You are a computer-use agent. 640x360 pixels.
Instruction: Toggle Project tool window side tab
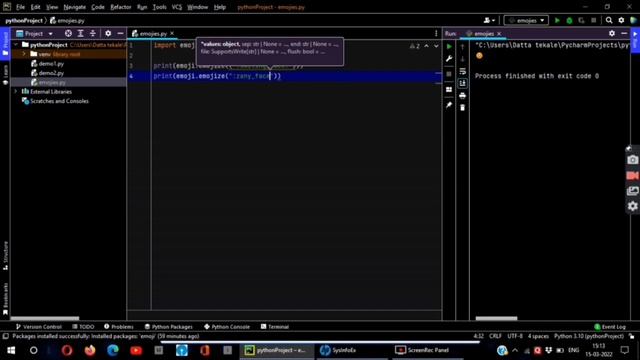[5, 43]
